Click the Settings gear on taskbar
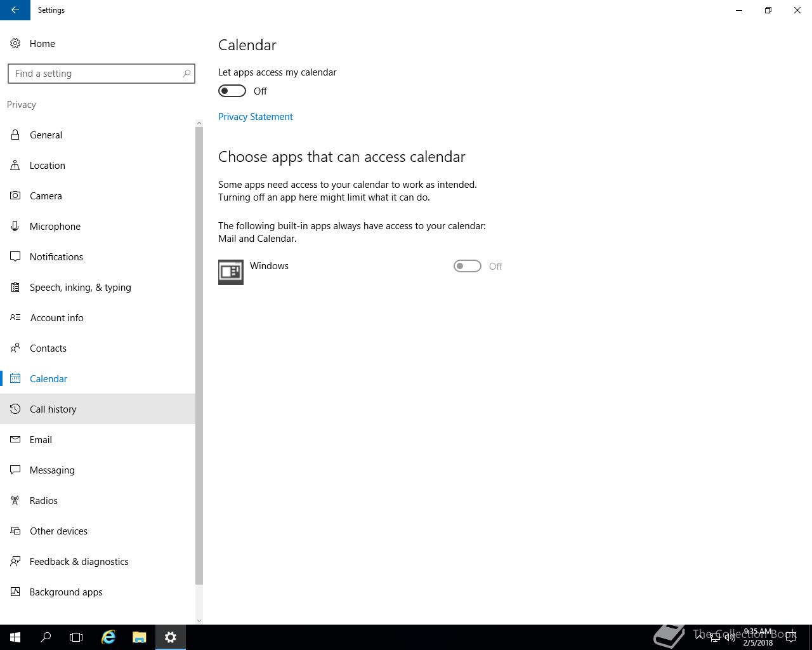The height and width of the screenshot is (650, 812). click(x=170, y=637)
